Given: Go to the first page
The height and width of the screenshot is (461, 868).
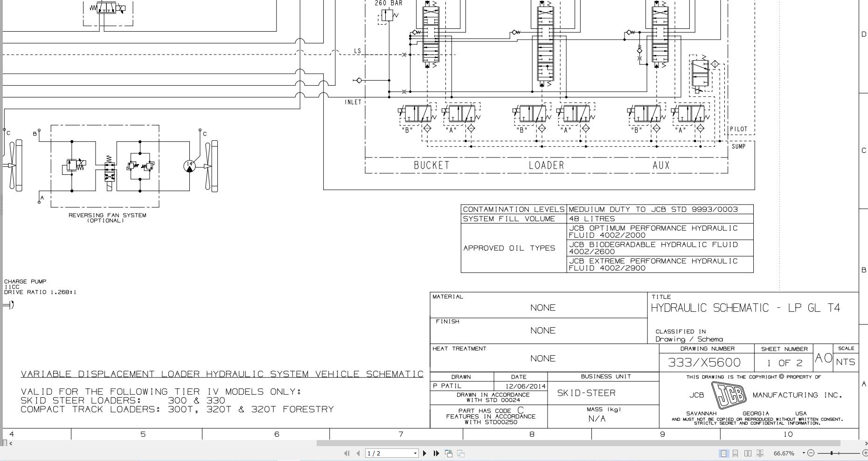Looking at the screenshot, I should tap(347, 453).
